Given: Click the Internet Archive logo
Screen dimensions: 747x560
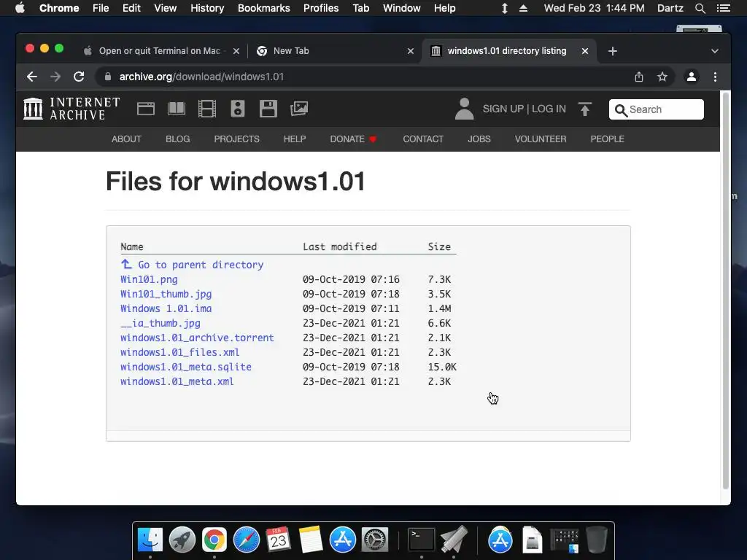Looking at the screenshot, I should [71, 109].
